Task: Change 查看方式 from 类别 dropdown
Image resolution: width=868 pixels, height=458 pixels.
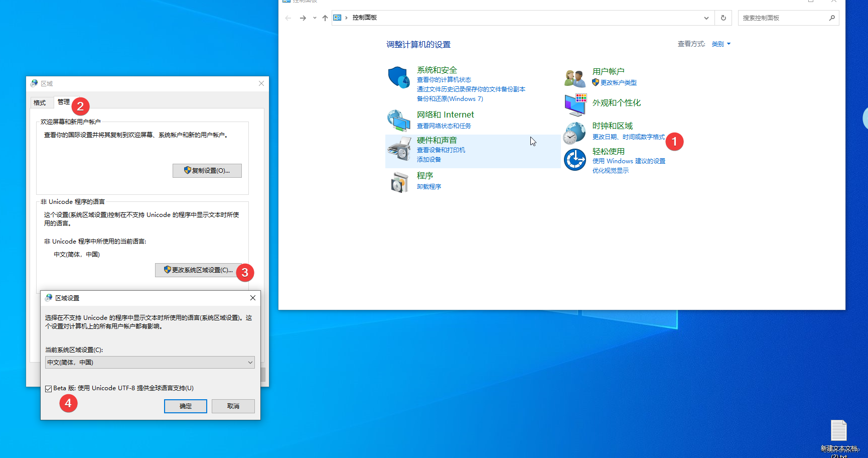Action: [721, 44]
